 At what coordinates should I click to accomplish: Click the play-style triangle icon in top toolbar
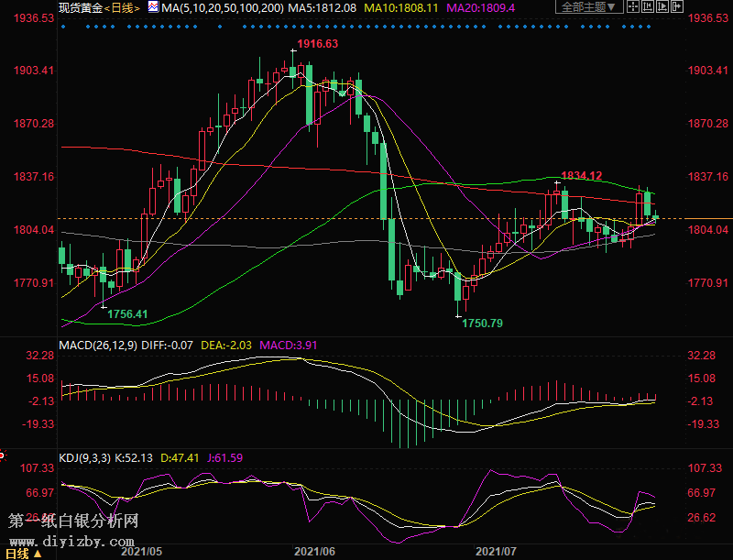(661, 7)
